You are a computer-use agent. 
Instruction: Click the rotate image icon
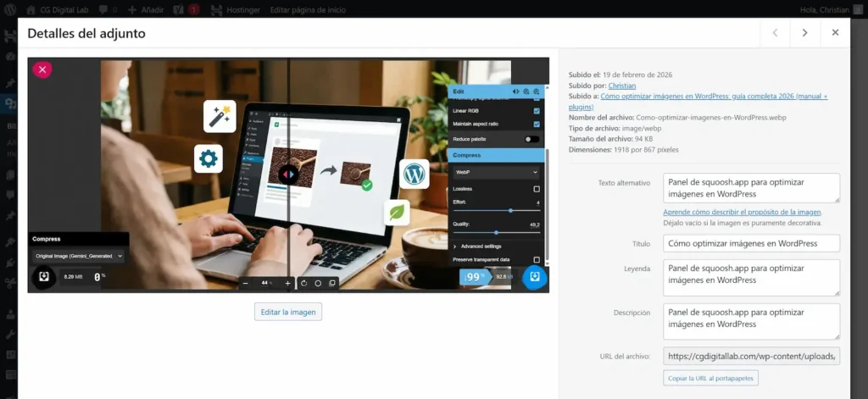coord(303,283)
